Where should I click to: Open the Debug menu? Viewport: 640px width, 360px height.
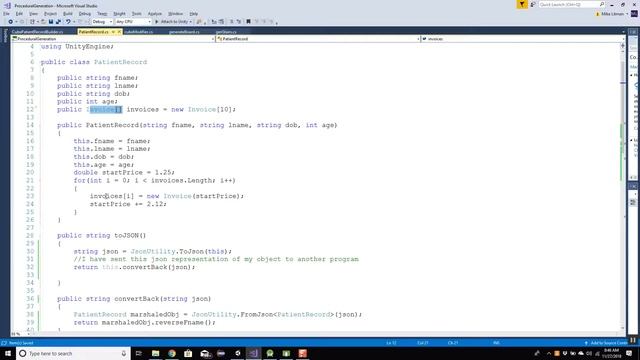tap(85, 13)
